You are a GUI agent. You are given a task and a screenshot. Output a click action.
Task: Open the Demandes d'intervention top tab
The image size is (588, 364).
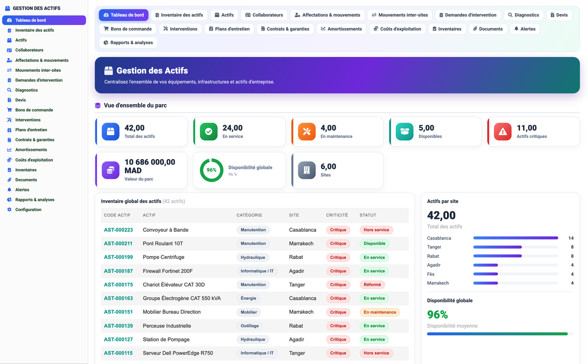[x=467, y=15]
